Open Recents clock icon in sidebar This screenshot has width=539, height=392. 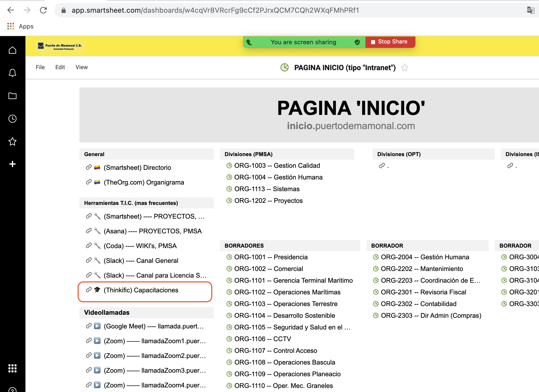pyautogui.click(x=12, y=119)
